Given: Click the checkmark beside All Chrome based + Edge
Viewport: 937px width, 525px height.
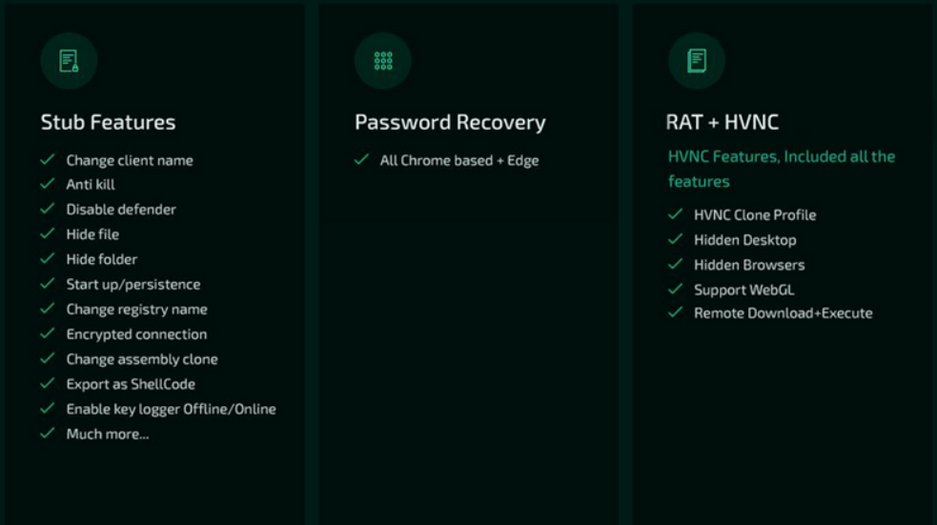Looking at the screenshot, I should pos(361,160).
